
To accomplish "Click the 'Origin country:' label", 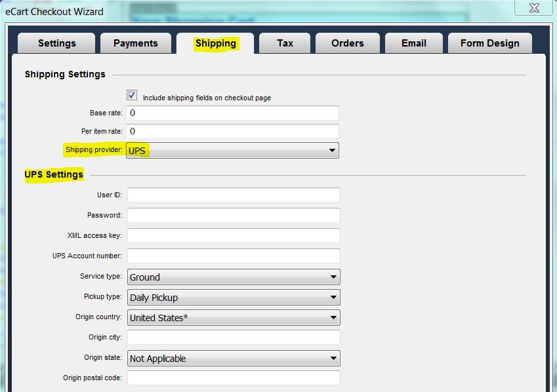I will pyautogui.click(x=98, y=317).
